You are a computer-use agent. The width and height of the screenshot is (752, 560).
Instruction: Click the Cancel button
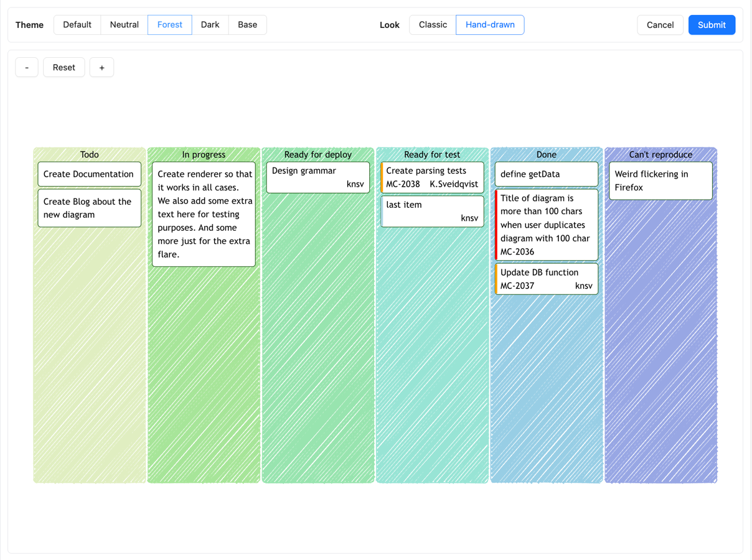[x=660, y=25]
